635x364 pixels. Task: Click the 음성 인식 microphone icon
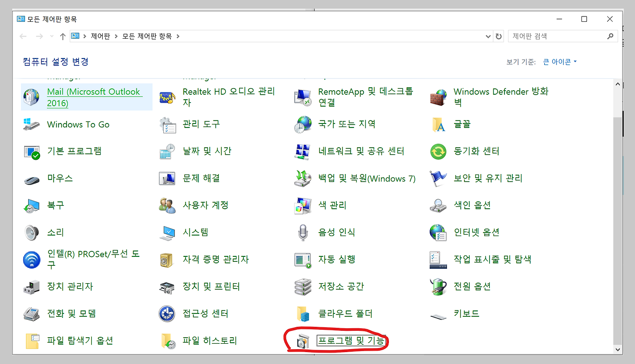pyautogui.click(x=303, y=233)
